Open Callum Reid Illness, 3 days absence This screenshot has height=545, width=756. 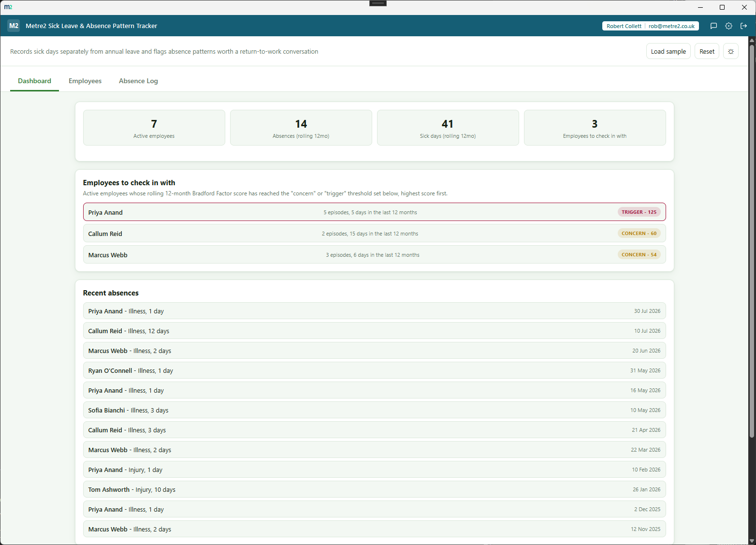pos(375,430)
